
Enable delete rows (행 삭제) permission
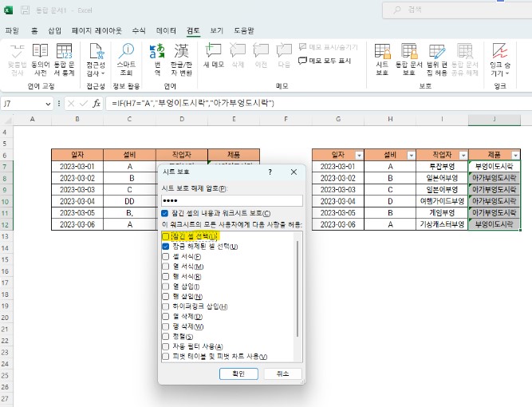[x=166, y=326]
